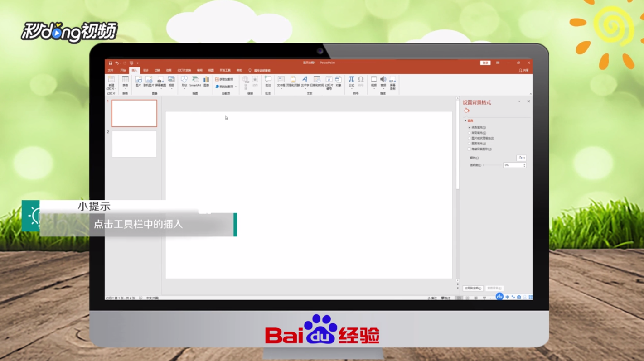
Task: Click the Notes (备注) button in status bar
Action: tap(432, 298)
